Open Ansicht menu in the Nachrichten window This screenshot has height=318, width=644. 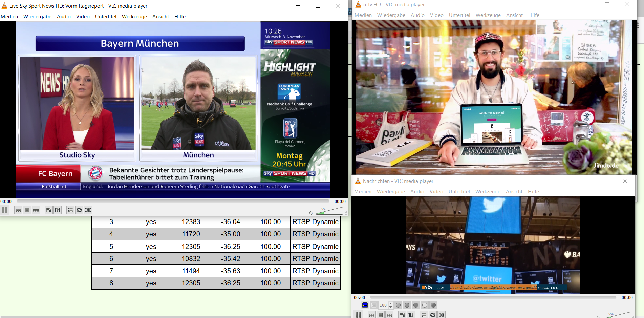[x=514, y=192]
